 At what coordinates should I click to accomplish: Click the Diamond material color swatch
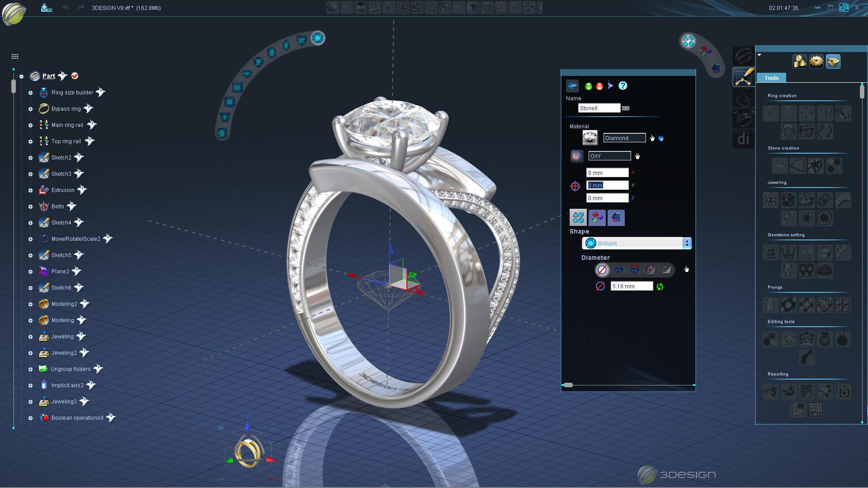point(590,137)
